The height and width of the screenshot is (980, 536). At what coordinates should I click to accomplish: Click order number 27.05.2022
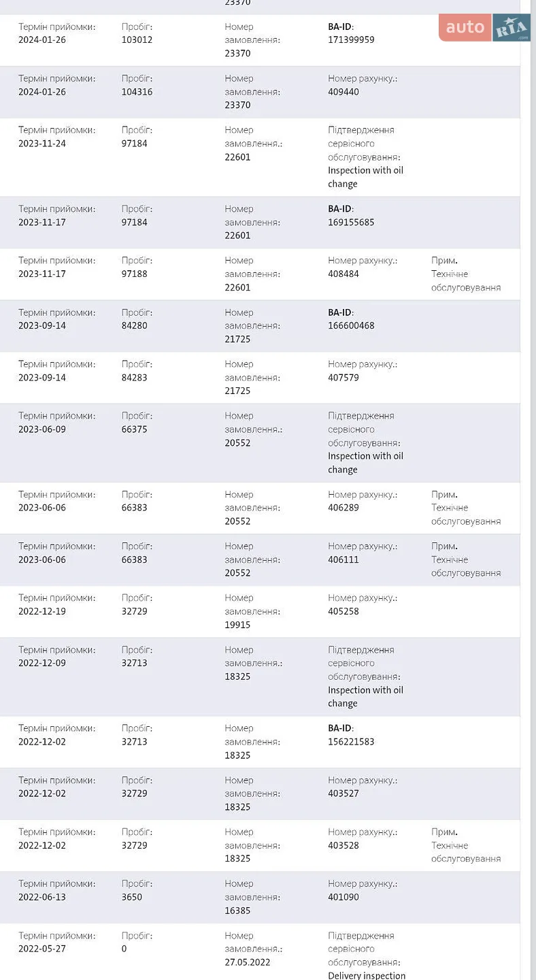coord(248,962)
